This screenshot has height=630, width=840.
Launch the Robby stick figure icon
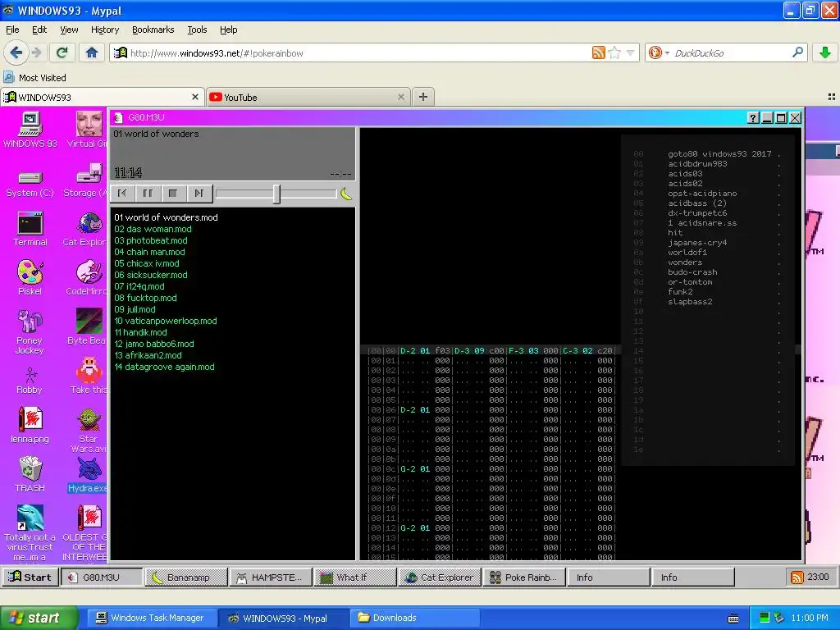30,381
